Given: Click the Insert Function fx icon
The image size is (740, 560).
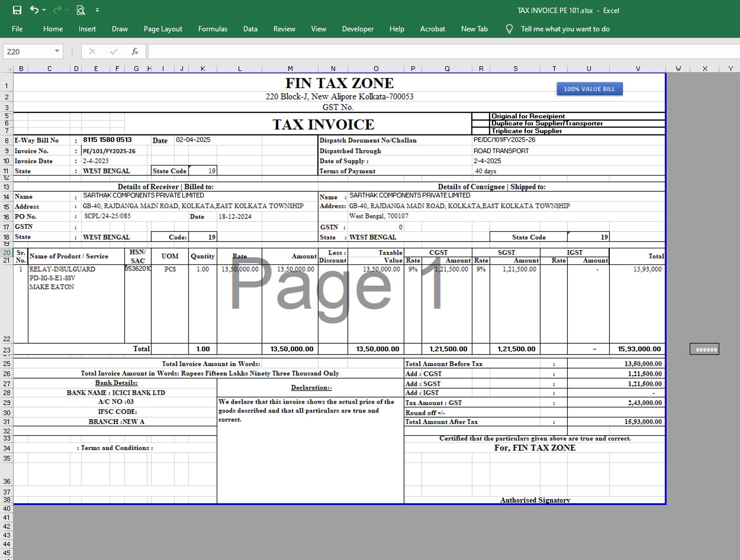Looking at the screenshot, I should click(135, 51).
